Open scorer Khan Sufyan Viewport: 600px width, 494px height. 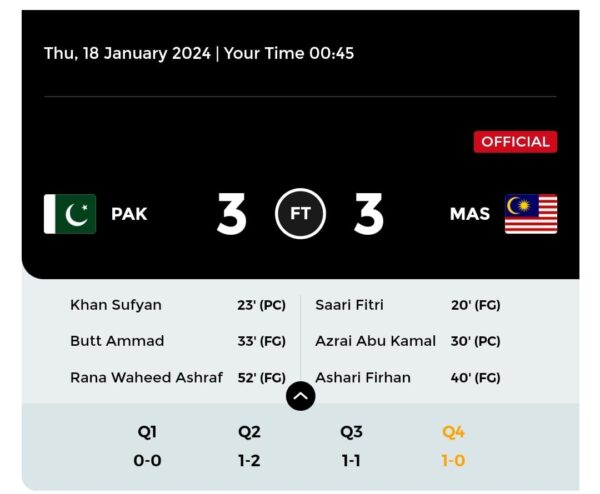click(116, 305)
